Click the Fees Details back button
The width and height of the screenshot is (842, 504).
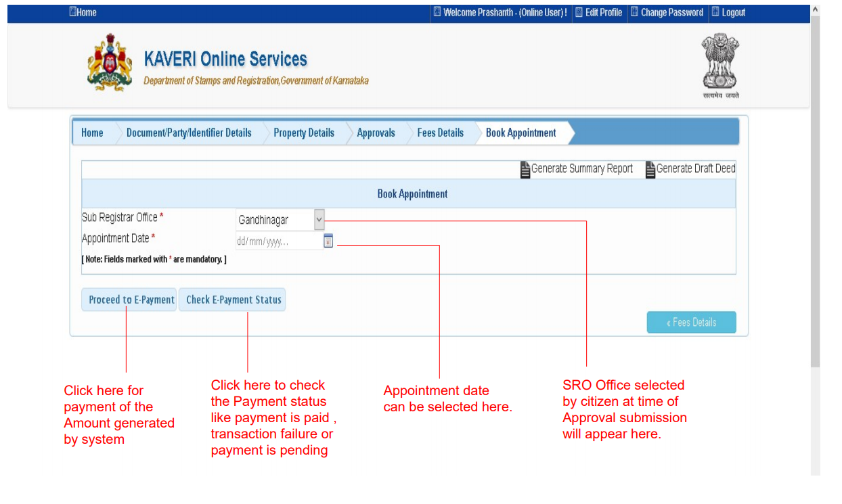pyautogui.click(x=691, y=322)
